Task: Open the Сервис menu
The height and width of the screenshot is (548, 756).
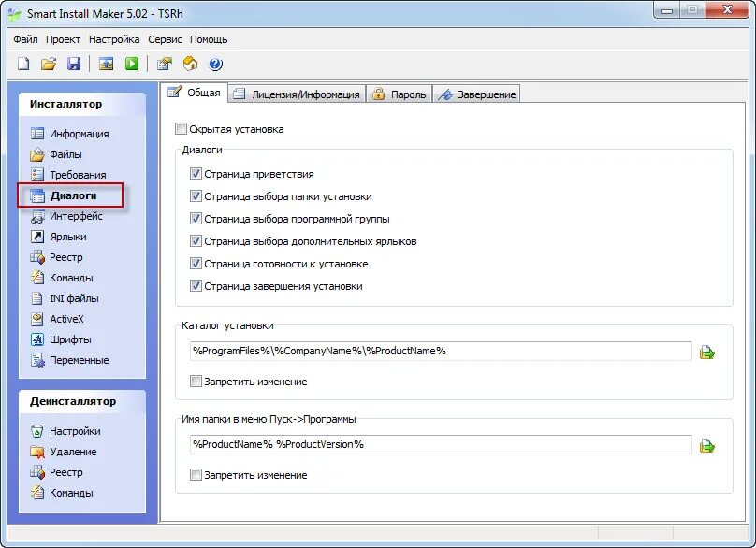Action: point(165,39)
